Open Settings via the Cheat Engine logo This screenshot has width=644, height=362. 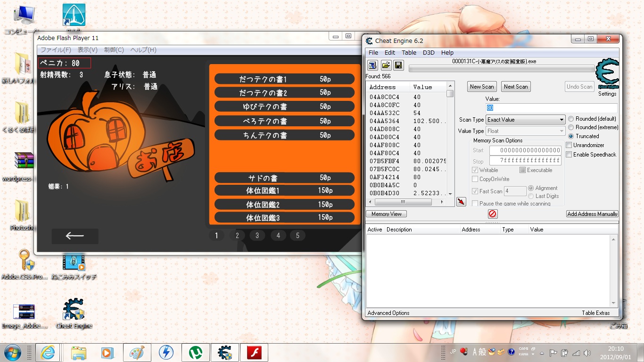(607, 74)
